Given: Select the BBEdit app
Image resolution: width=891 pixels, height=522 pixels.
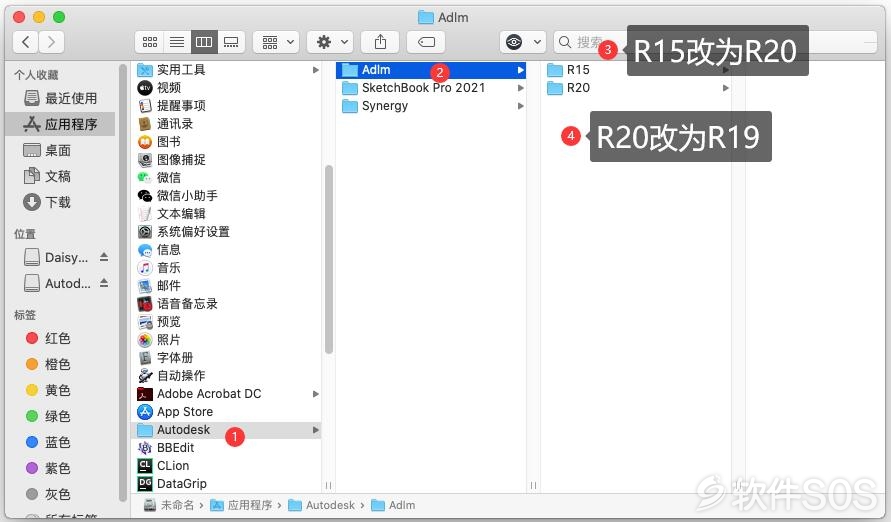Looking at the screenshot, I should [x=227, y=448].
